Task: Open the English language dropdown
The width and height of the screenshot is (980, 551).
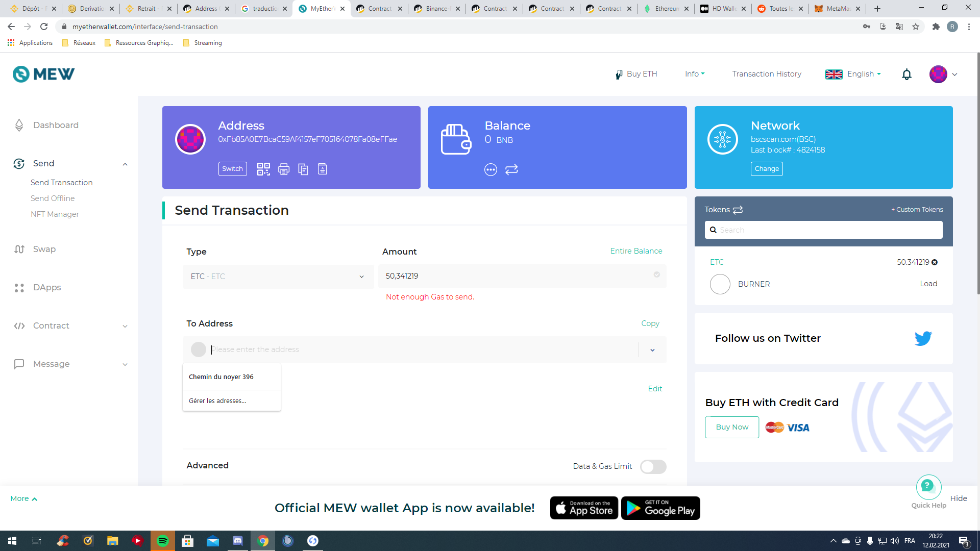Action: tap(853, 74)
